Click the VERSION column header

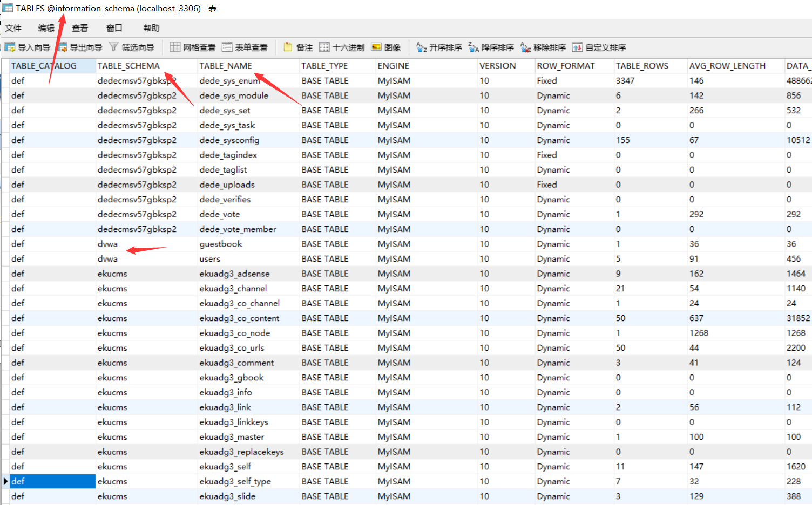506,66
